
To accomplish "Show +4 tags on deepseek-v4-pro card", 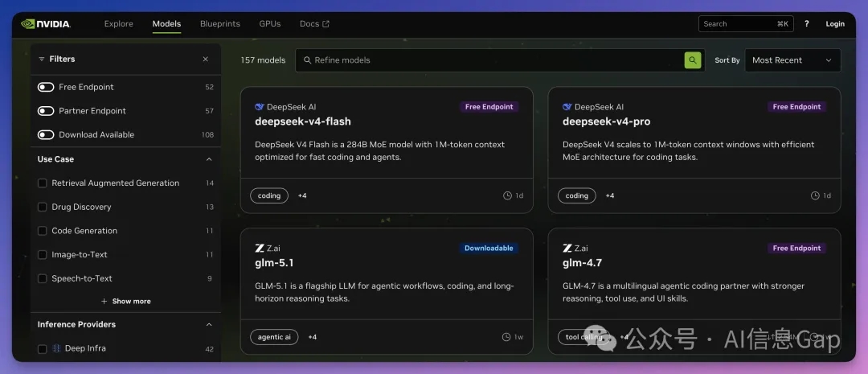I will point(610,195).
